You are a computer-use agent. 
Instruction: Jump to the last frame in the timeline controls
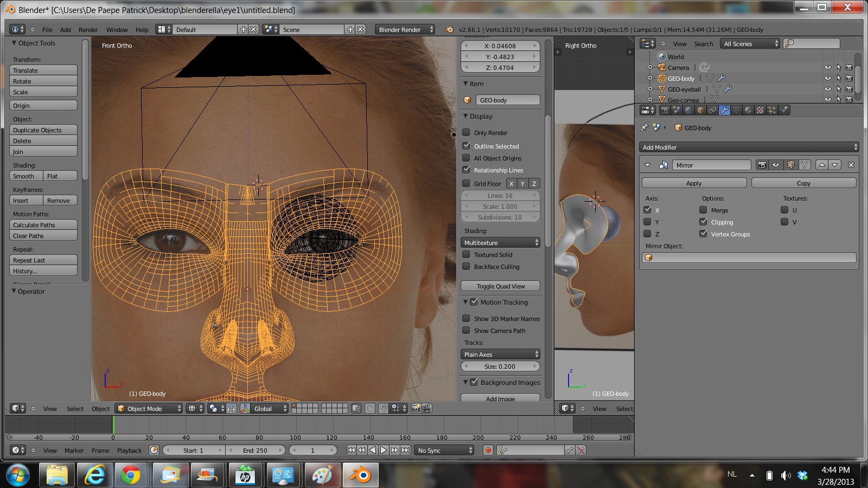[x=405, y=450]
